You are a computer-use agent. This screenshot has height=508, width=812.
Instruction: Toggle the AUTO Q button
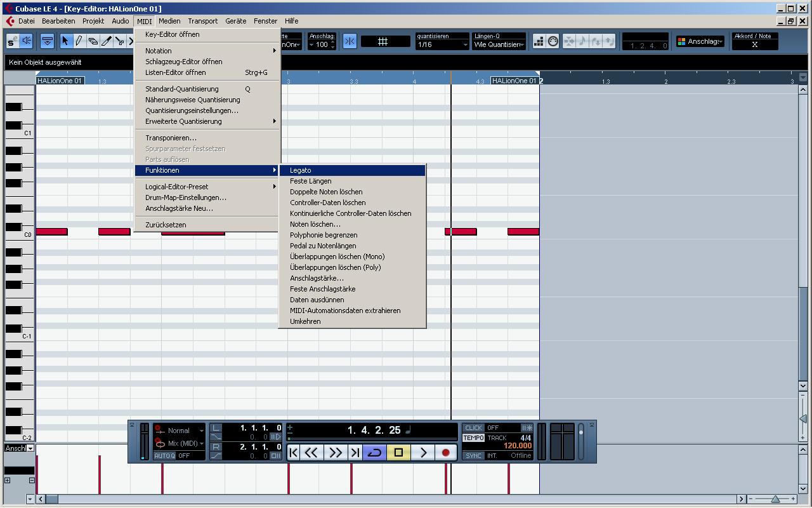pos(164,455)
